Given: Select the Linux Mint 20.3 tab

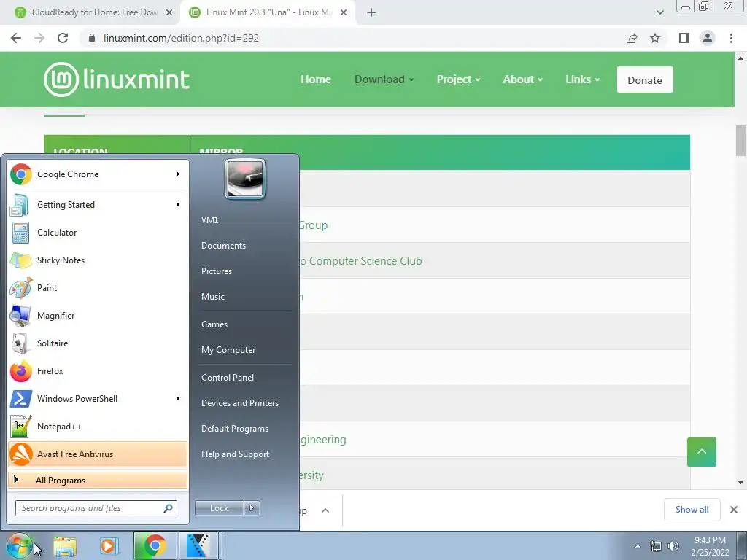Looking at the screenshot, I should coord(268,12).
